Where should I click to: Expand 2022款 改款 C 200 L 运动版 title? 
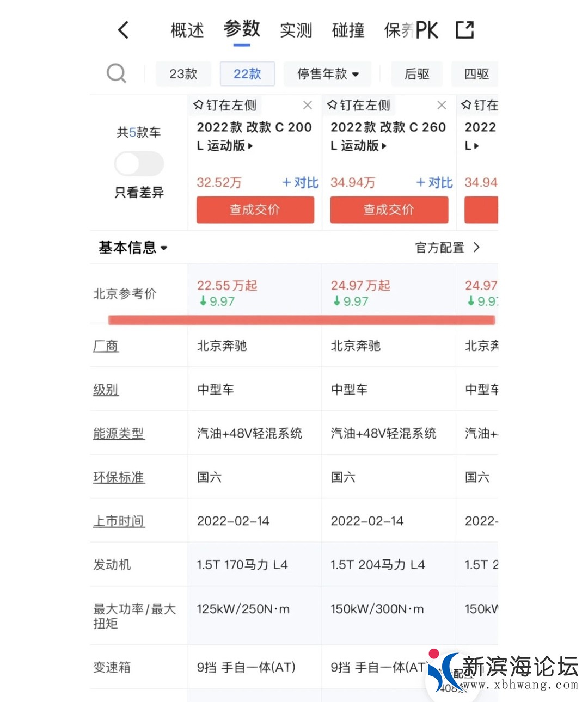click(254, 136)
